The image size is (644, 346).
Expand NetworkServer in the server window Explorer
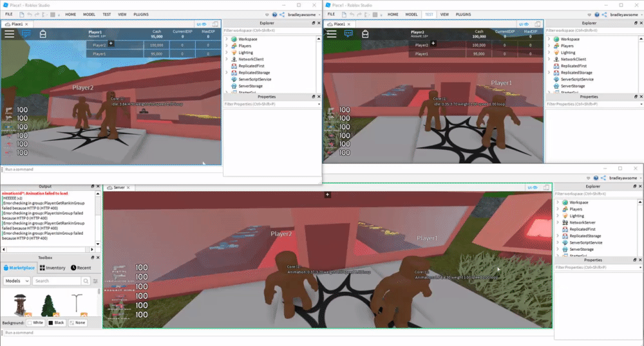[557, 223]
